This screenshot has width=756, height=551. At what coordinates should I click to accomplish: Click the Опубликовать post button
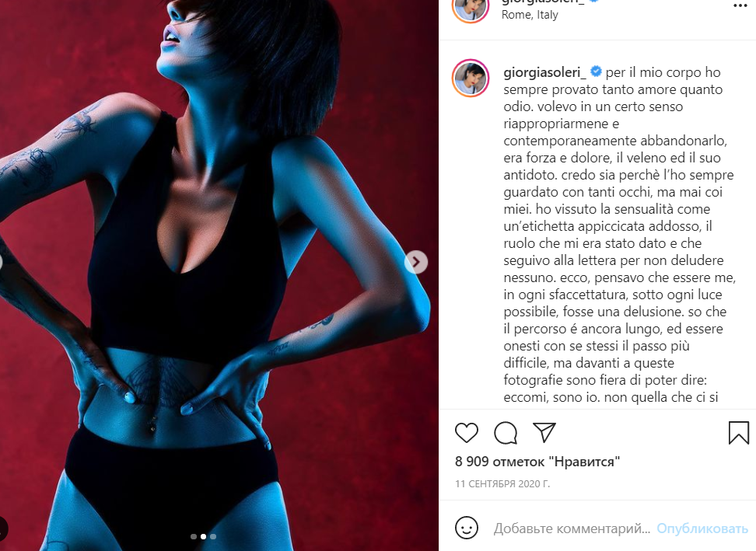pyautogui.click(x=702, y=528)
